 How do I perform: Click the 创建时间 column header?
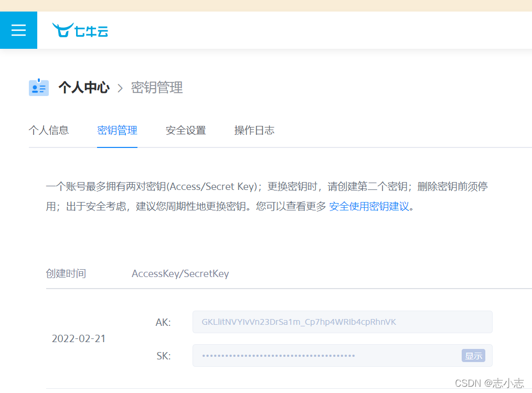point(66,273)
